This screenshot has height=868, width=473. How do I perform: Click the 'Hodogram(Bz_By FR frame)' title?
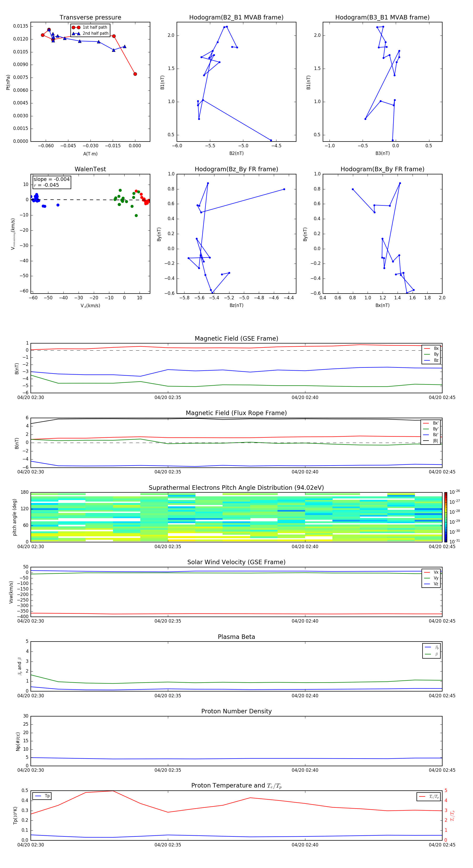point(236,169)
